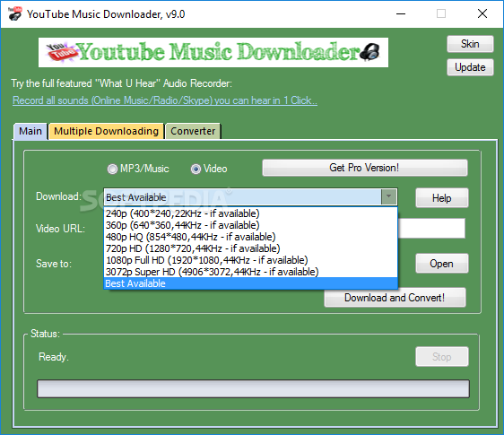Click Download and Convert! button

coord(395,298)
